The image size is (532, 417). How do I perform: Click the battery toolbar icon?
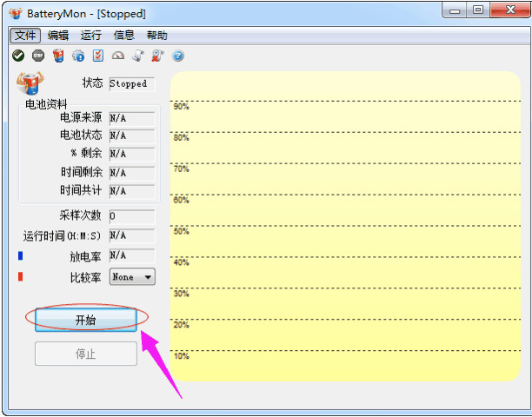(x=58, y=56)
